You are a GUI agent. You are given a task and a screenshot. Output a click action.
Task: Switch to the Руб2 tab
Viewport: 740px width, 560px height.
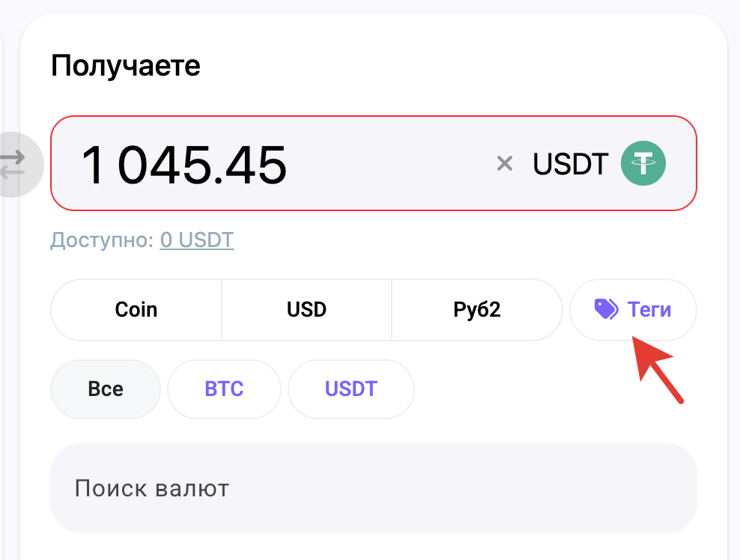coord(476,309)
